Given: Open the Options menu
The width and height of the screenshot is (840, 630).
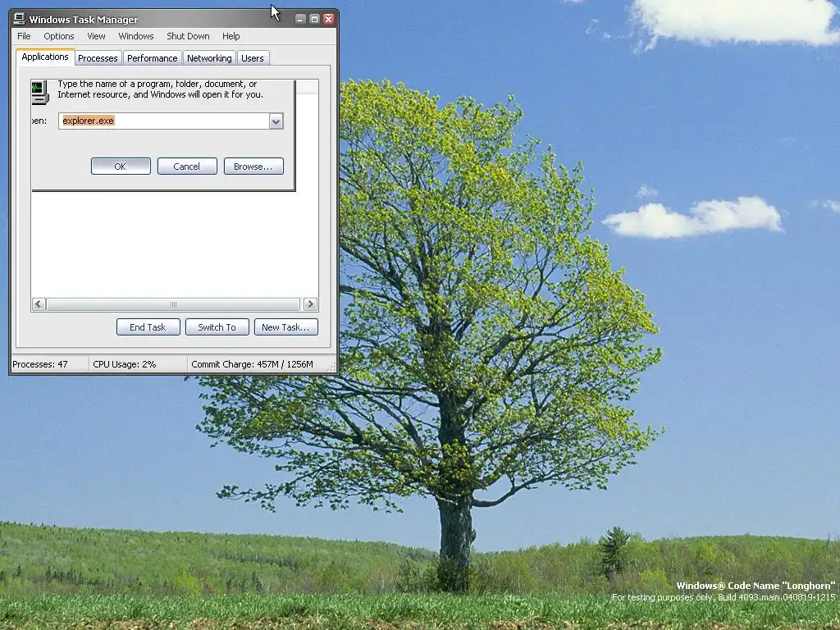Looking at the screenshot, I should click(x=59, y=36).
